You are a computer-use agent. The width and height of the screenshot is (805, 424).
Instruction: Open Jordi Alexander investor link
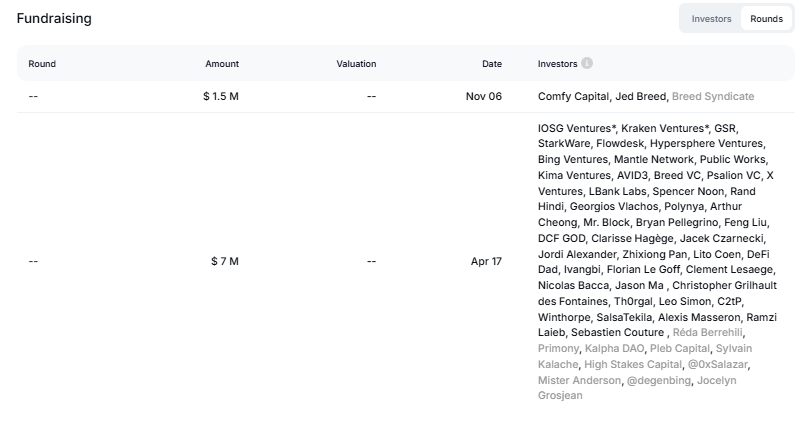click(577, 255)
